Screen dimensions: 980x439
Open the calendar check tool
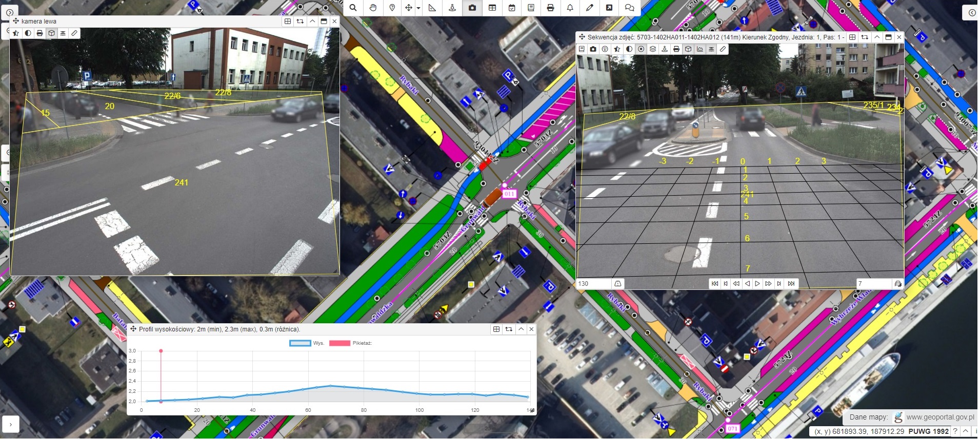click(512, 8)
